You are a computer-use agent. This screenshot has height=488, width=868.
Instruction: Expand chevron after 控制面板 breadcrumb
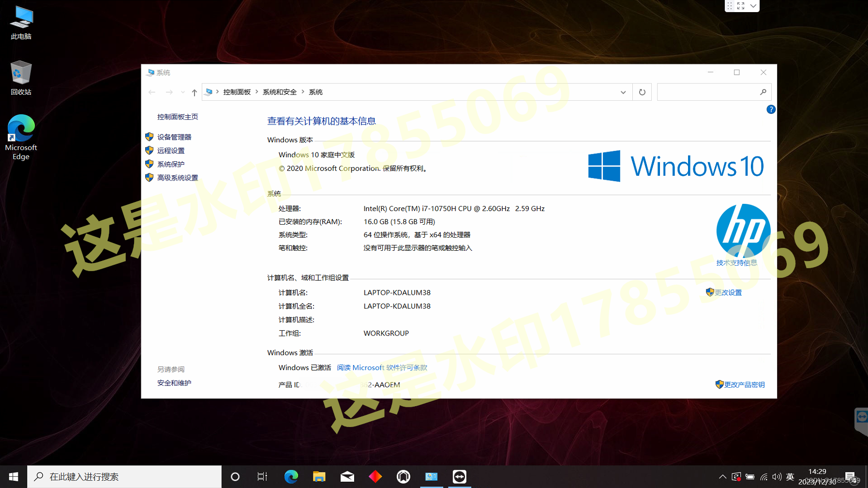pos(256,92)
